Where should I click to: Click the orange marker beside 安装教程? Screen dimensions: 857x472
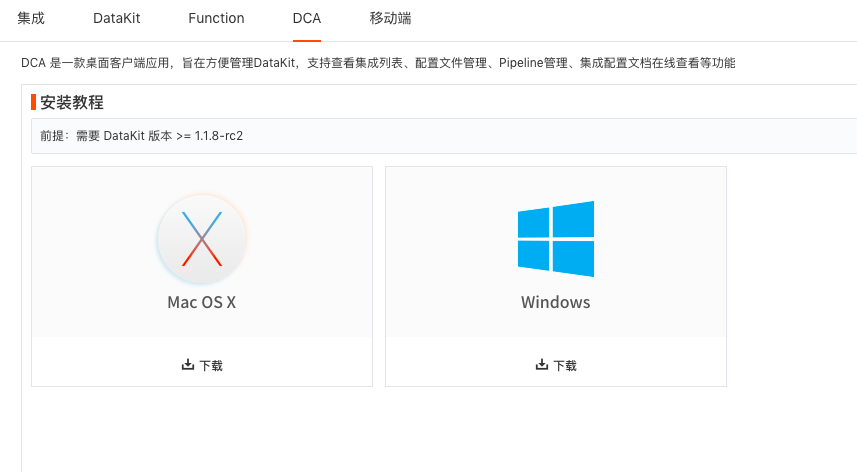[33, 102]
